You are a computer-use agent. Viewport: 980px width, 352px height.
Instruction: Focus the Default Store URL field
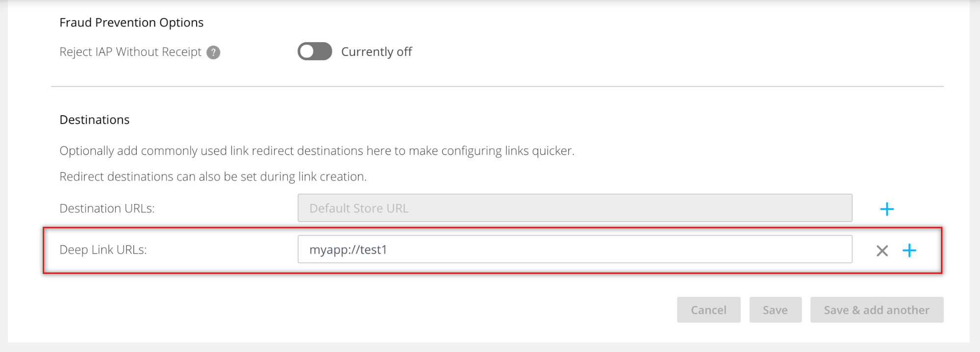(x=575, y=208)
